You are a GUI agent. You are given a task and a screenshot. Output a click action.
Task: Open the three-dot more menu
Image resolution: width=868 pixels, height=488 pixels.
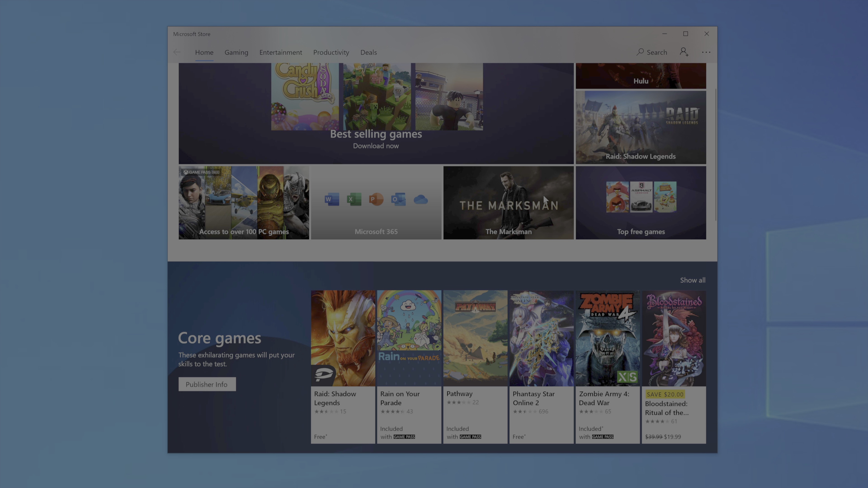pos(706,52)
